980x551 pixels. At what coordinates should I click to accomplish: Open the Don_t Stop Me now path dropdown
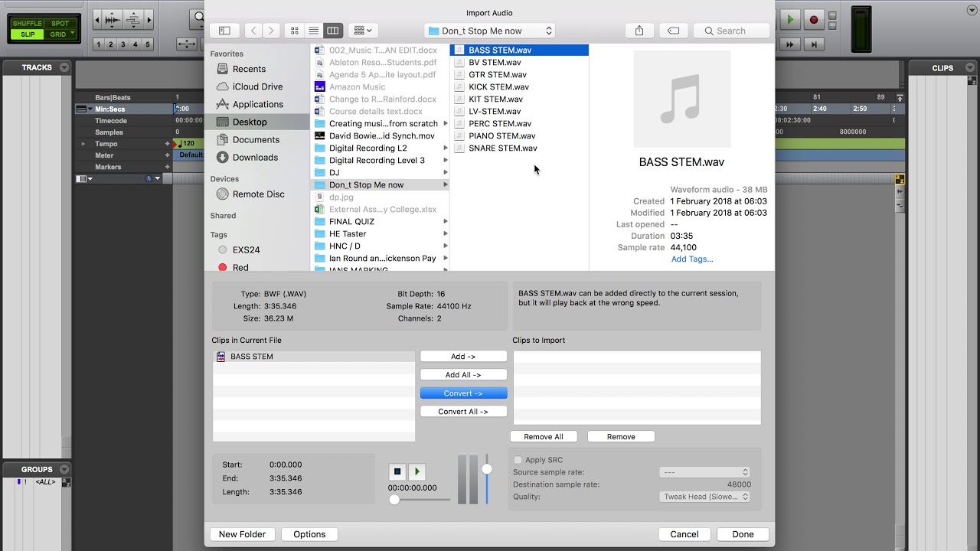click(490, 31)
